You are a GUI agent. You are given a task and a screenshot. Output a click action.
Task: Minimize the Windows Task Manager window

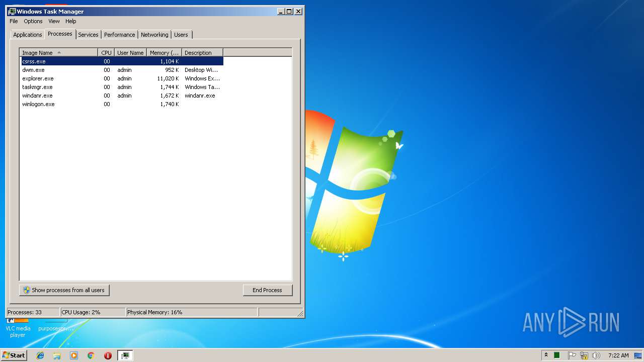click(280, 11)
